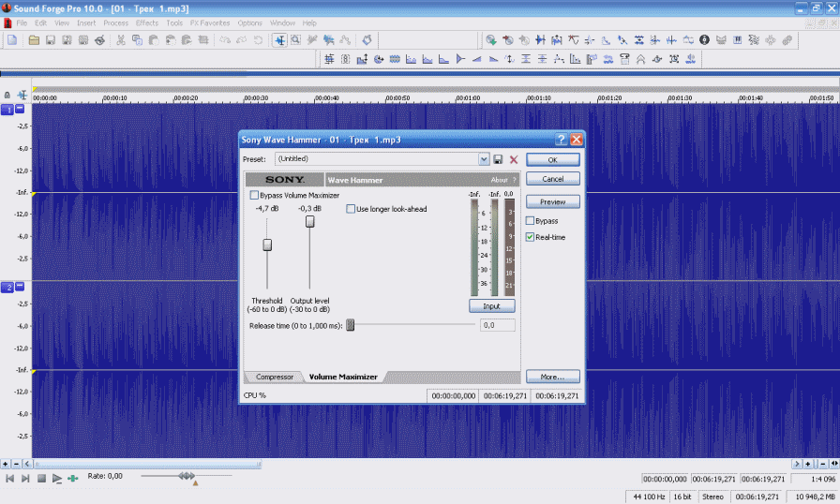Click OK in Wave Hammer dialog
The height and width of the screenshot is (504, 840).
552,160
